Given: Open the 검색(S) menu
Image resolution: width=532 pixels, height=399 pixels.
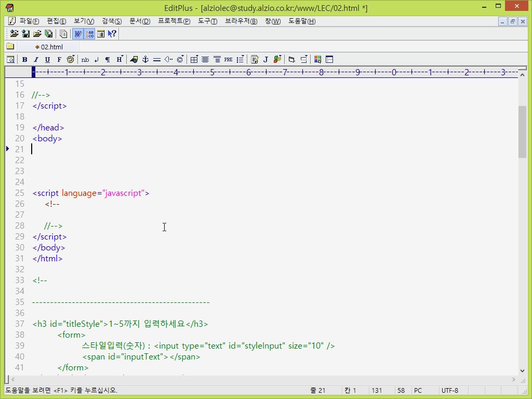Looking at the screenshot, I should [112, 21].
